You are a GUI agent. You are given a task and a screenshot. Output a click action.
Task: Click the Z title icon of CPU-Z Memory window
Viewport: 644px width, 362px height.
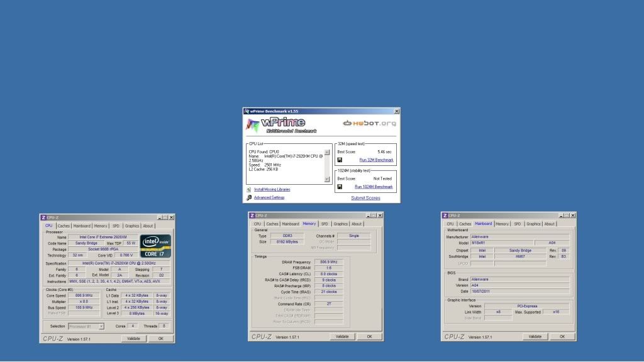252,216
